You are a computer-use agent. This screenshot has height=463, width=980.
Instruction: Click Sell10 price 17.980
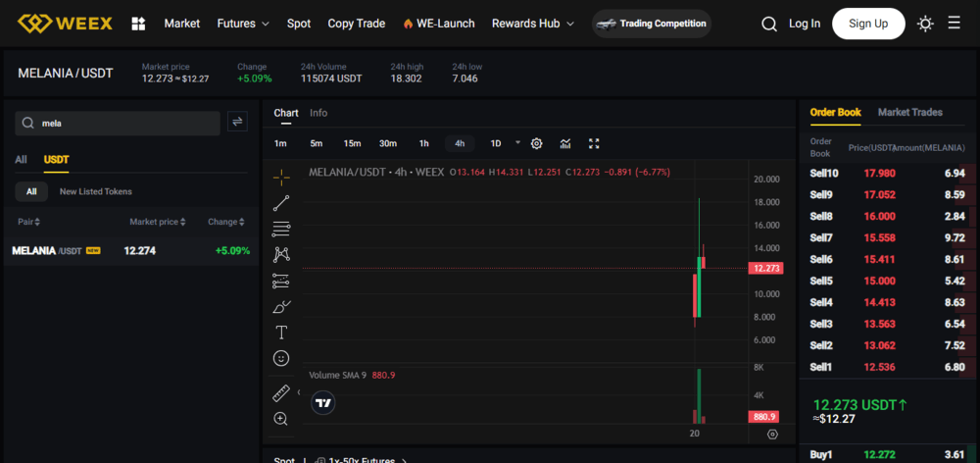point(879,174)
